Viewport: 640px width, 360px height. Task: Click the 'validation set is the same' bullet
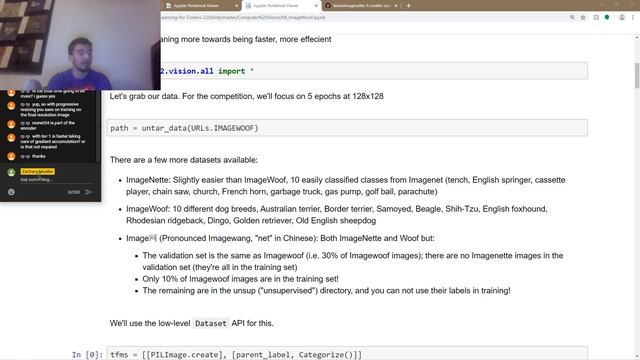click(353, 261)
